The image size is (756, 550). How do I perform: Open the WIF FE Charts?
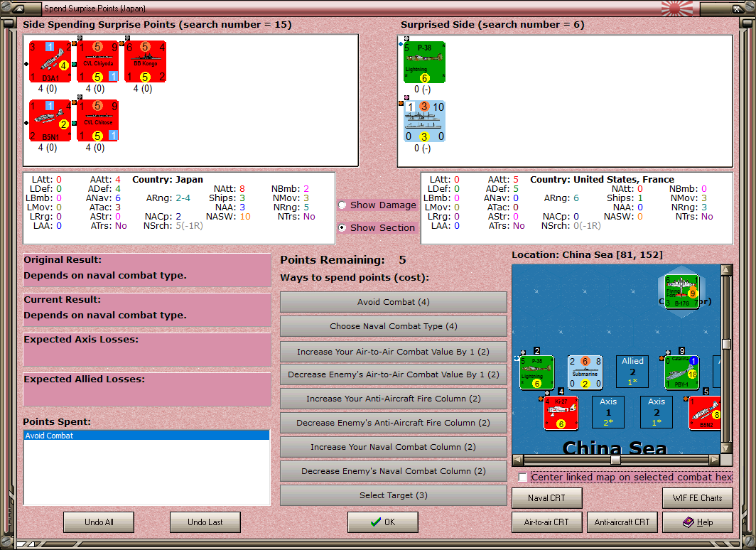[698, 498]
